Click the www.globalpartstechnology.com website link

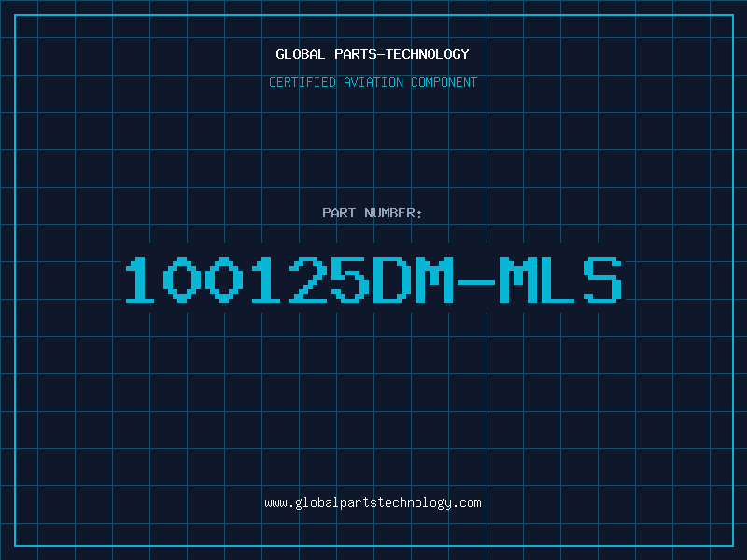pos(373,503)
